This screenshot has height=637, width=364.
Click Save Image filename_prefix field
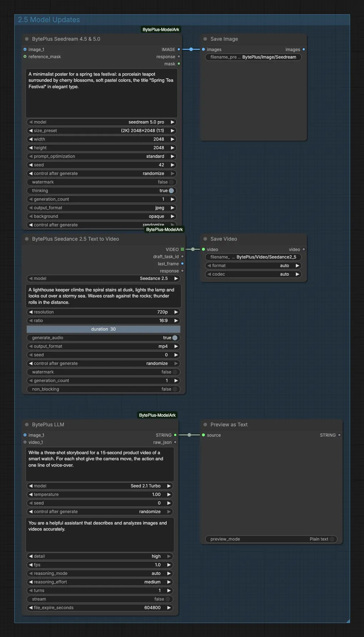pyautogui.click(x=253, y=57)
